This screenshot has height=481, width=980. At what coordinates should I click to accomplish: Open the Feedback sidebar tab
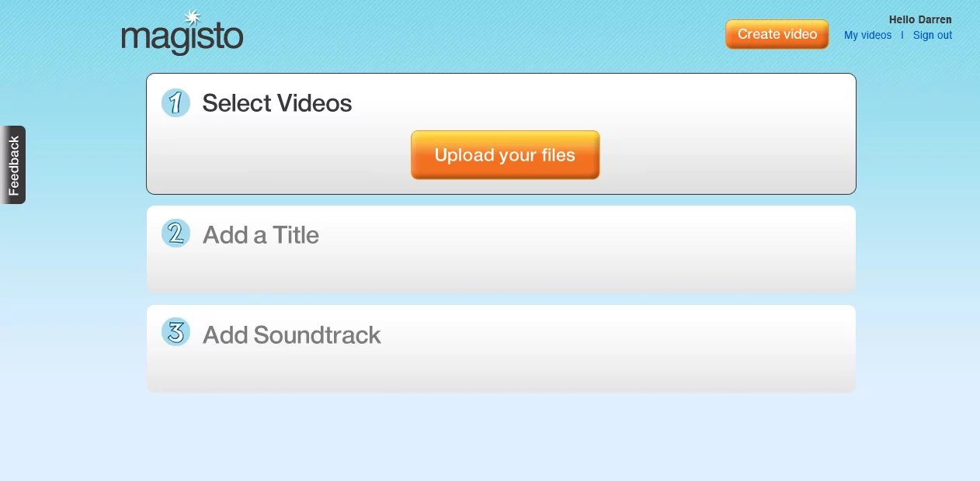click(x=12, y=164)
